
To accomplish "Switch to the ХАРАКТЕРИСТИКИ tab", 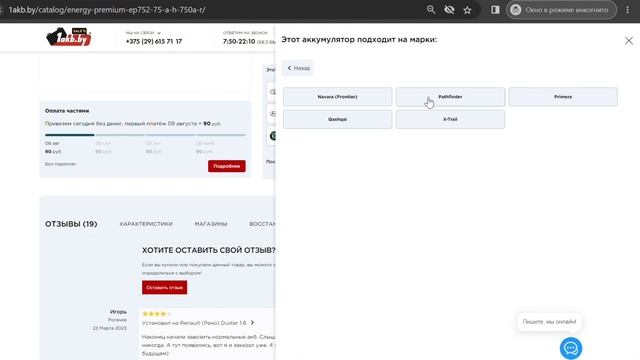I will (x=146, y=224).
